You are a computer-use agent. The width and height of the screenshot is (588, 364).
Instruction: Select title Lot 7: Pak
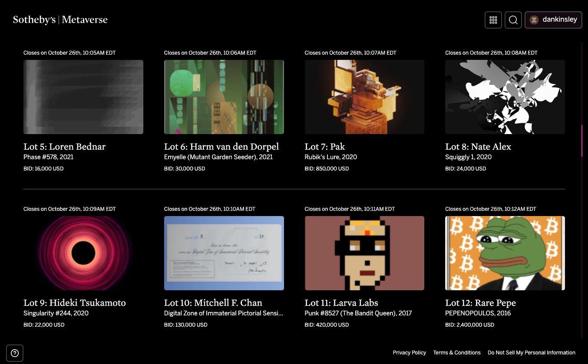click(x=325, y=147)
